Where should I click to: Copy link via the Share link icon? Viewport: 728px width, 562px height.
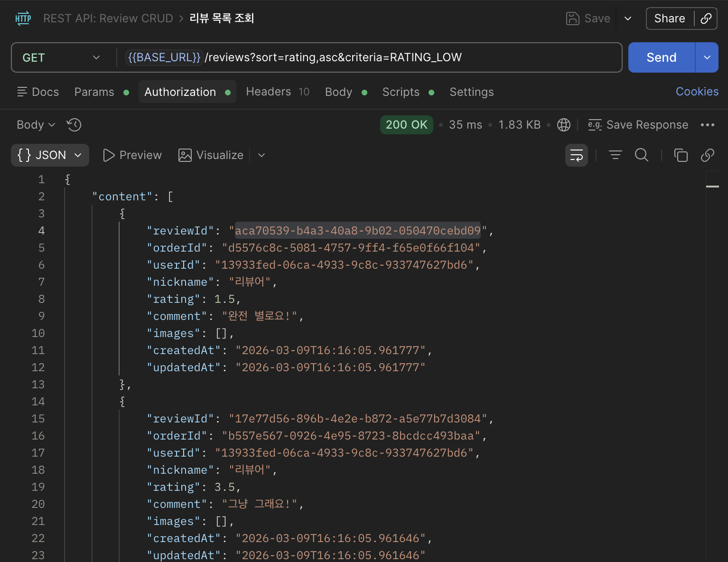coord(706,19)
